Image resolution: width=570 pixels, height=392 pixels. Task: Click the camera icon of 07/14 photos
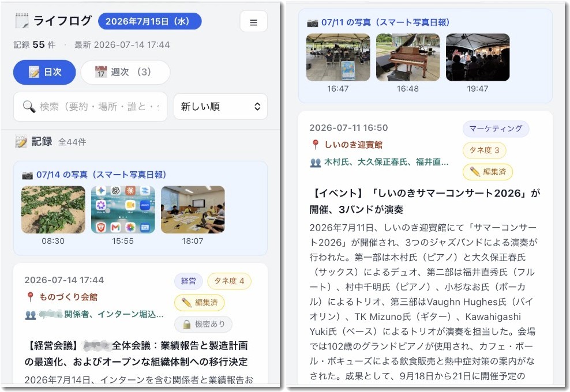point(27,175)
